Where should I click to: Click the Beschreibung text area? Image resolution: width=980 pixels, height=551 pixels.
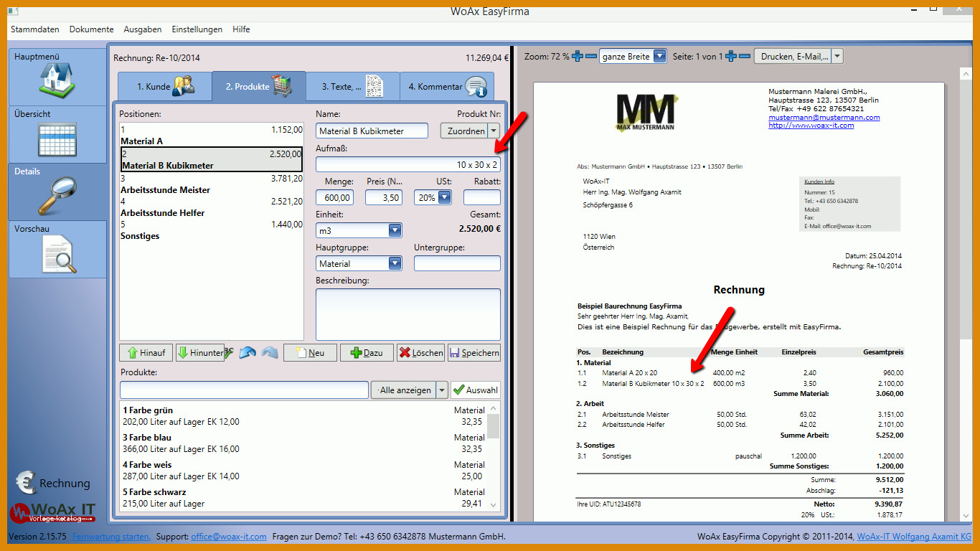pos(408,314)
